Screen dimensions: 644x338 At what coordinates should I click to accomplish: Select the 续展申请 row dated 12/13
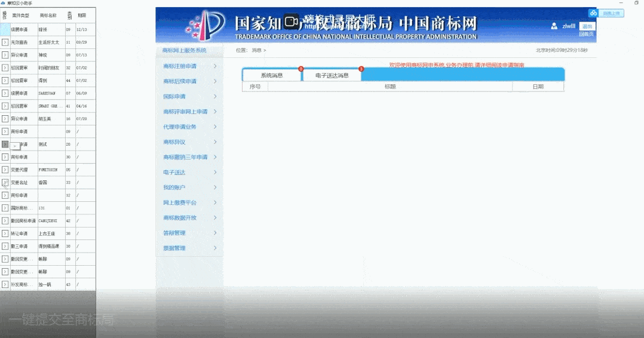click(48, 30)
